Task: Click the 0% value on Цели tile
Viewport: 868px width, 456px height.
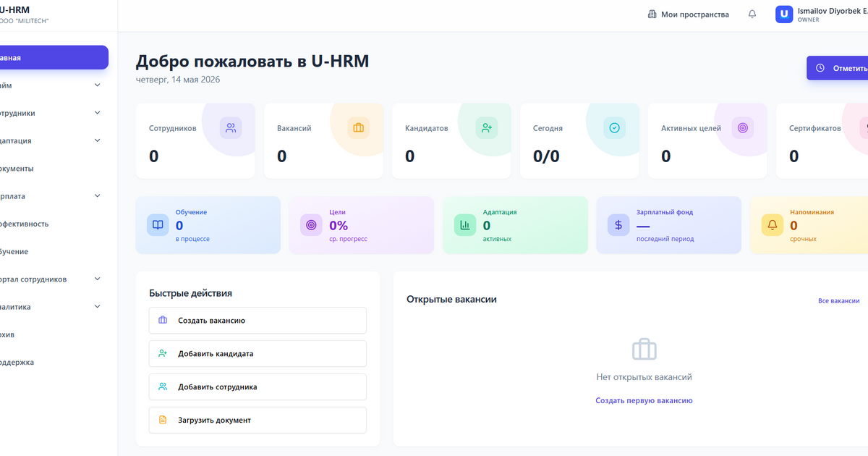Action: [x=339, y=225]
